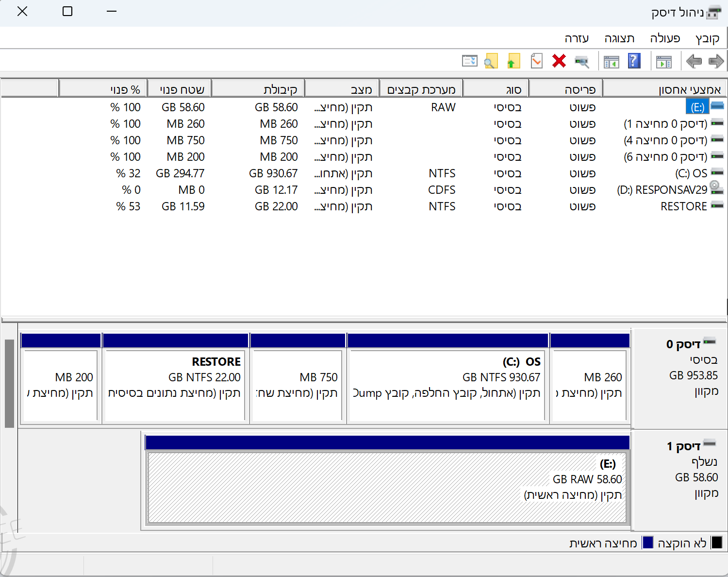Click the Back arrow toolbar icon
Viewport: 728px width, 577px height.
(x=694, y=61)
